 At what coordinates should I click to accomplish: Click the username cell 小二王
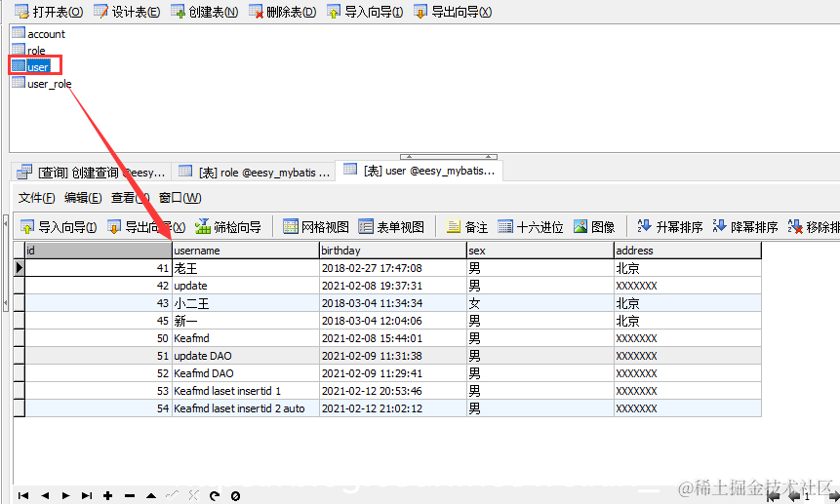pyautogui.click(x=245, y=303)
